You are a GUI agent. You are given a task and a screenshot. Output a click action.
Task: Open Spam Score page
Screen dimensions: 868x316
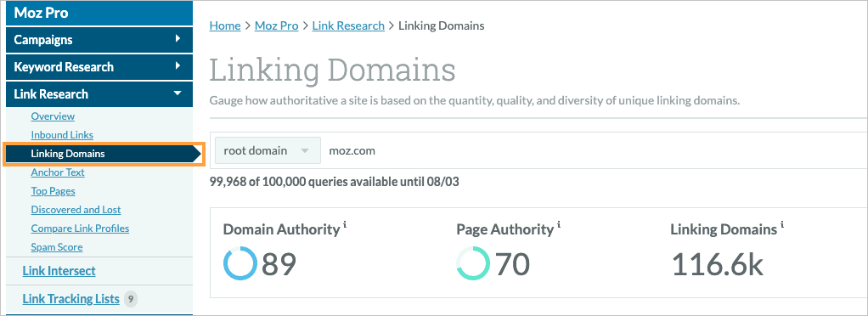[57, 247]
